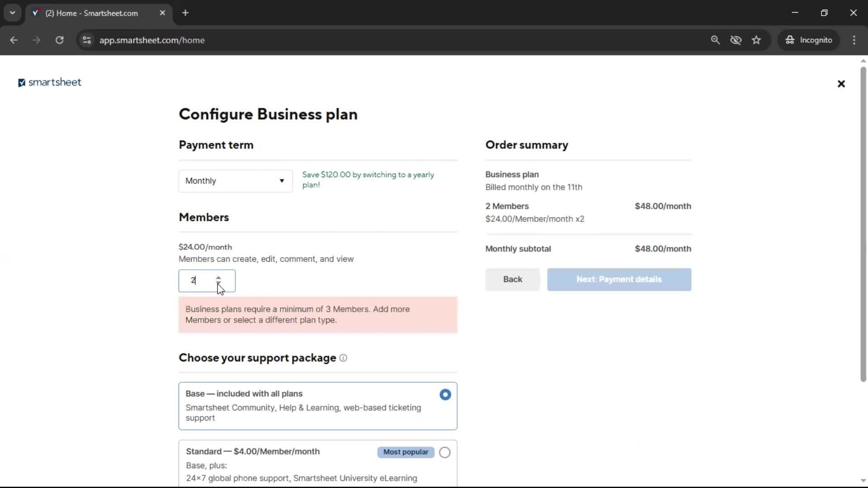Click Next: Payment details button

point(618,279)
